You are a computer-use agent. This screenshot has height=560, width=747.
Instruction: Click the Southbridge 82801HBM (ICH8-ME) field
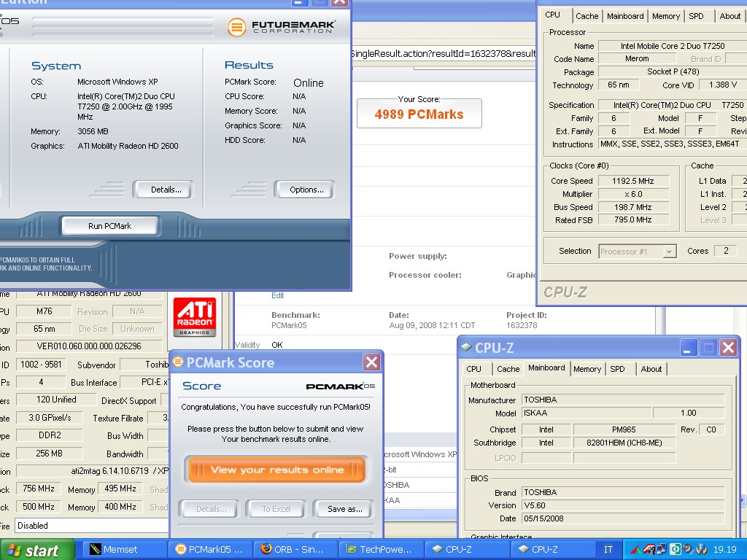(624, 443)
